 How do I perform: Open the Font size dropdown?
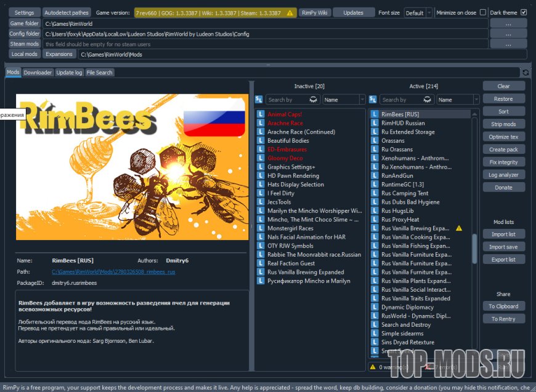(418, 13)
